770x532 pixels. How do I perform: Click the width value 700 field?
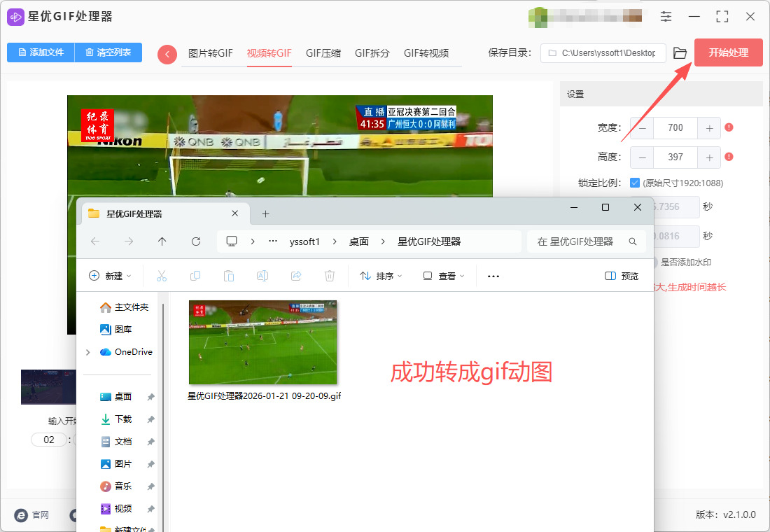click(675, 128)
